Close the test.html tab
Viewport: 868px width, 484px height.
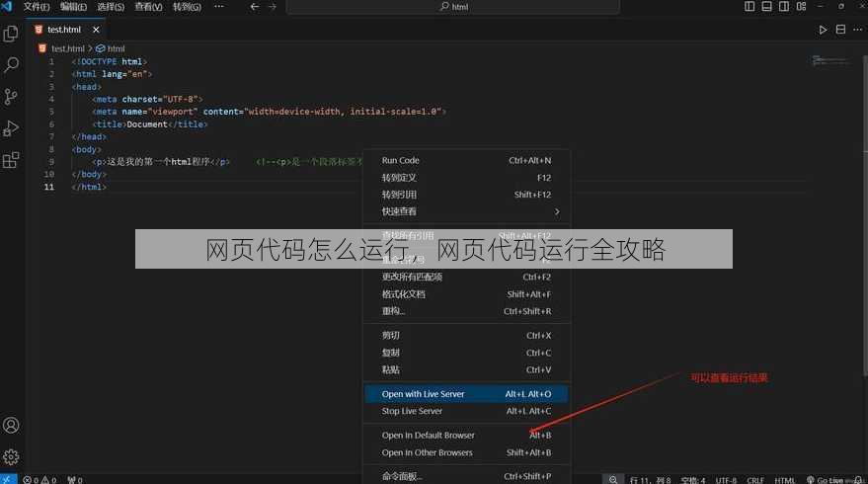coord(96,30)
